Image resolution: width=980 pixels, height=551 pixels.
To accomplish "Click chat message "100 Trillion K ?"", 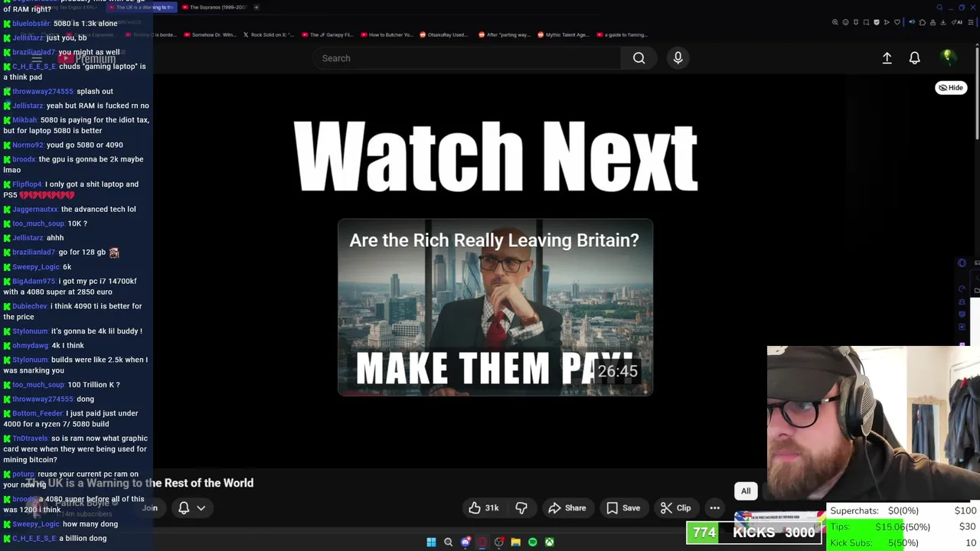I will click(x=93, y=385).
